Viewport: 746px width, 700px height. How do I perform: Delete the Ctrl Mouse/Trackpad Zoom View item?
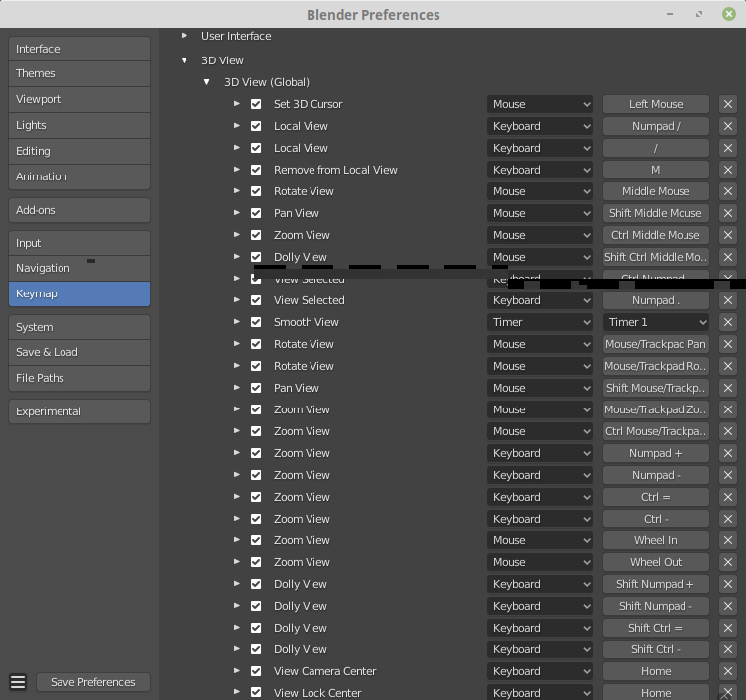pos(728,431)
